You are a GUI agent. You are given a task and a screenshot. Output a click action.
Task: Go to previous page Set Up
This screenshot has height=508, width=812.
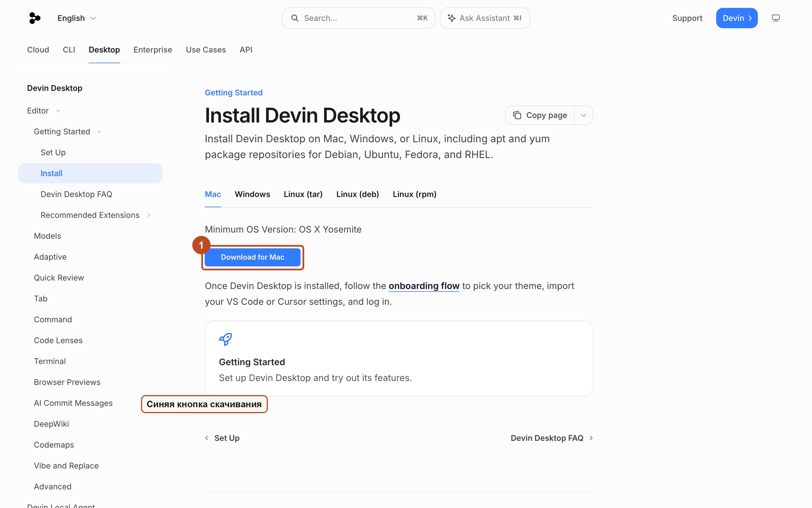click(222, 438)
